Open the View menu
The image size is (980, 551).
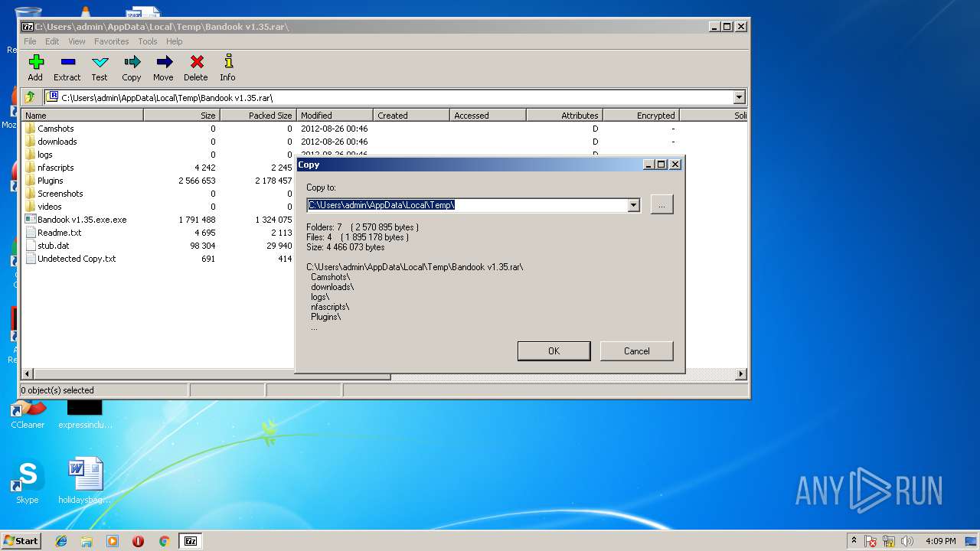[x=77, y=41]
